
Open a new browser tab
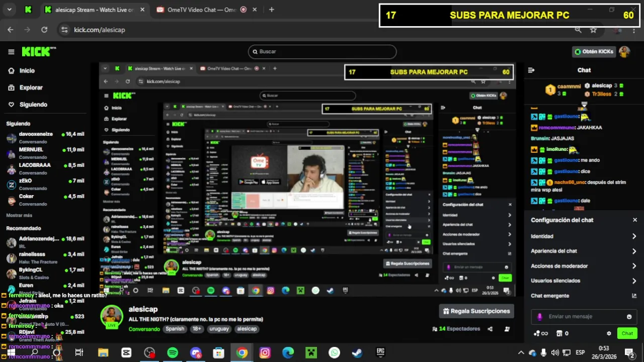pyautogui.click(x=272, y=10)
